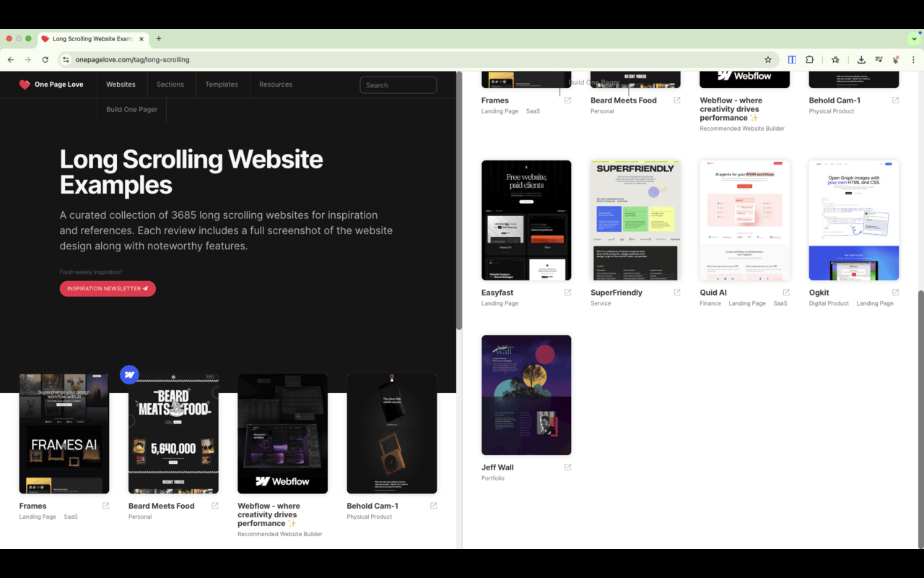Open the Sections nav item

click(x=170, y=85)
